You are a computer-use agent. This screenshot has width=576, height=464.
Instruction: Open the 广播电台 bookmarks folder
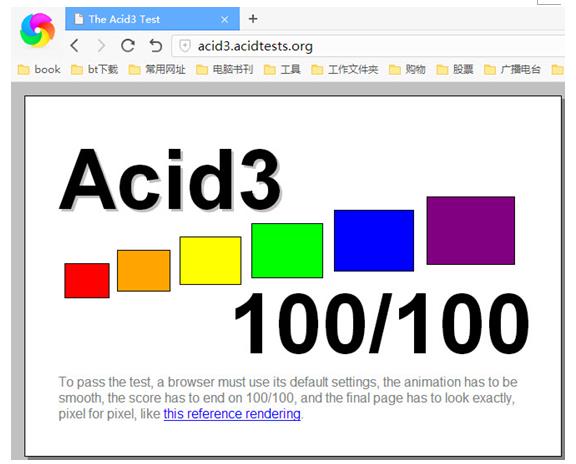coord(512,69)
